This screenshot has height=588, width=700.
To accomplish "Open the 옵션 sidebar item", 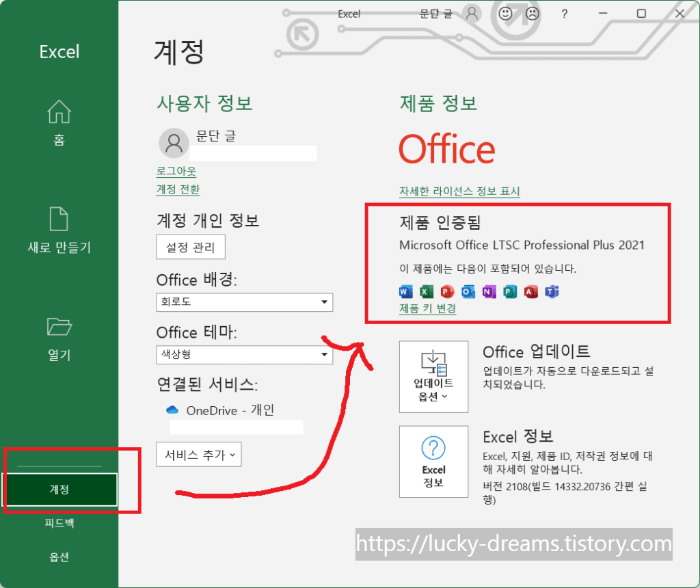I will click(x=59, y=557).
